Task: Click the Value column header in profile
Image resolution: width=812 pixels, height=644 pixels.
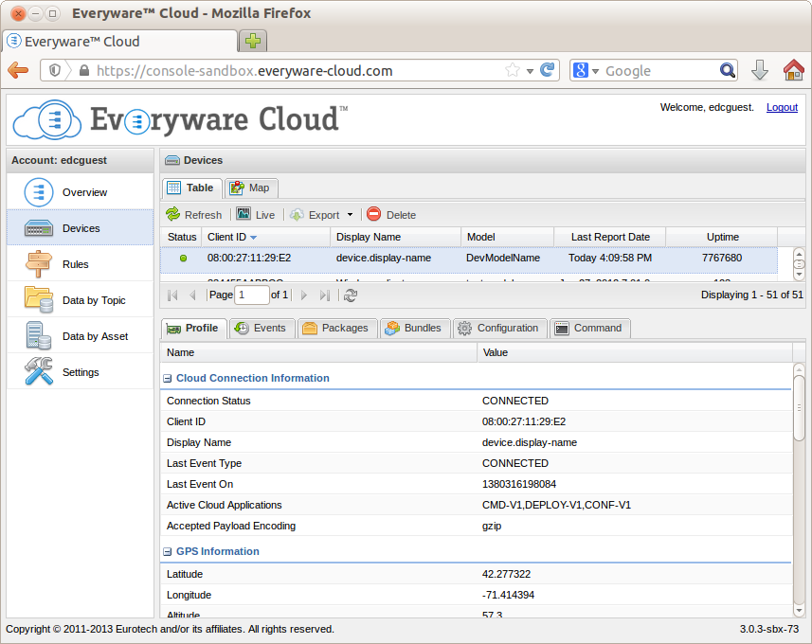Action: pyautogui.click(x=635, y=352)
